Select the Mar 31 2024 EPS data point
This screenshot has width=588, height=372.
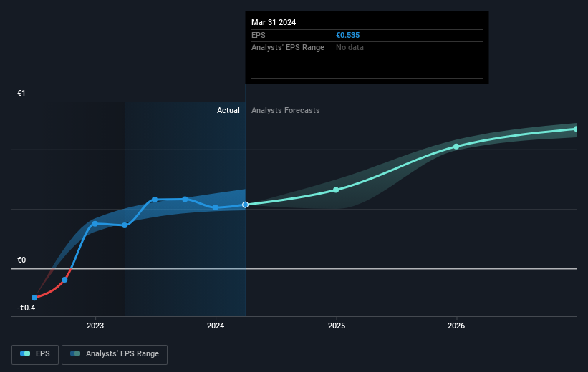(245, 205)
